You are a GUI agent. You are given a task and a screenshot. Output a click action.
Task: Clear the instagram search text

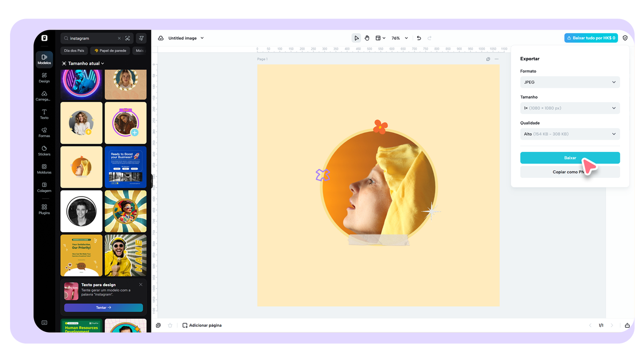tap(119, 38)
